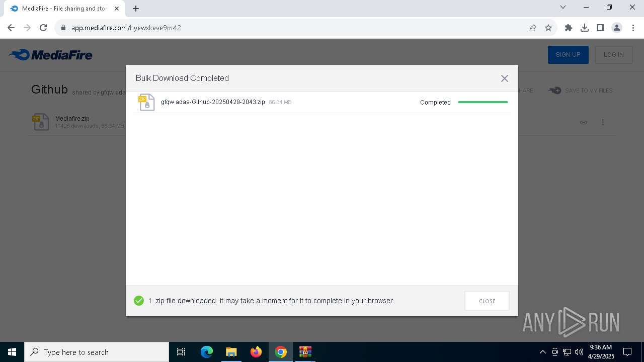Switch to Chrome taskbar icon

coord(281,352)
